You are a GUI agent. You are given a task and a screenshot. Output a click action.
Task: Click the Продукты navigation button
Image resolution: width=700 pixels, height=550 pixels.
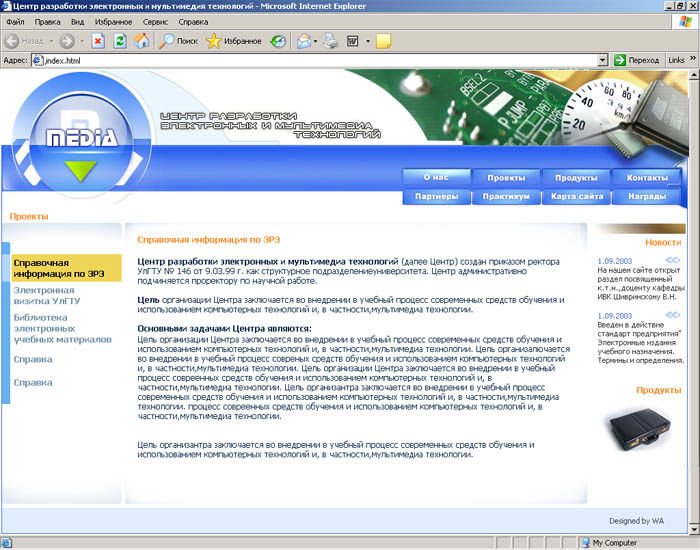(x=576, y=178)
